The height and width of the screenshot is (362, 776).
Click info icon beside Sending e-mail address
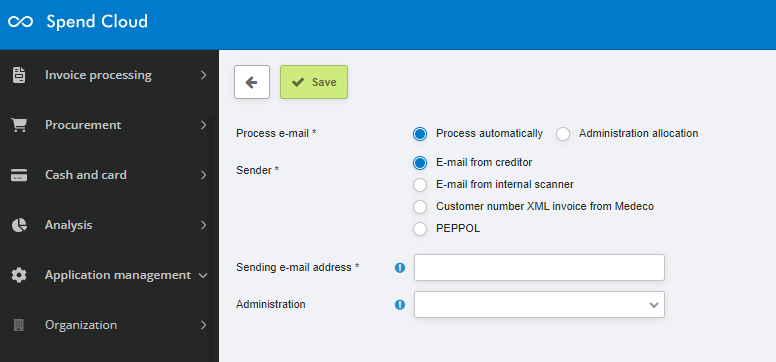(x=400, y=267)
